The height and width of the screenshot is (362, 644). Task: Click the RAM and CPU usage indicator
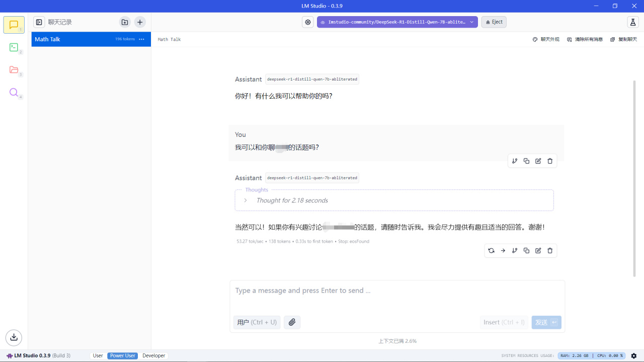coord(592,355)
